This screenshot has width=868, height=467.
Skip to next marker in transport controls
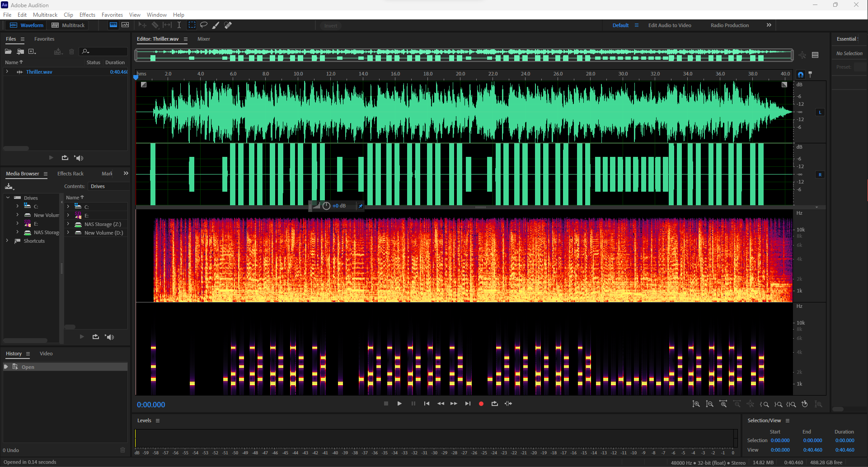pyautogui.click(x=467, y=403)
